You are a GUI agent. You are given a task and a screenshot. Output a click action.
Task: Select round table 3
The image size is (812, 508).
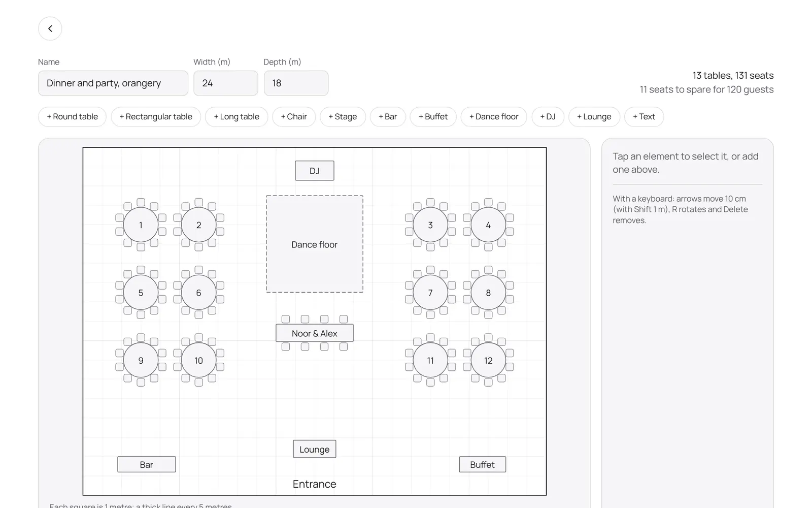pos(430,225)
